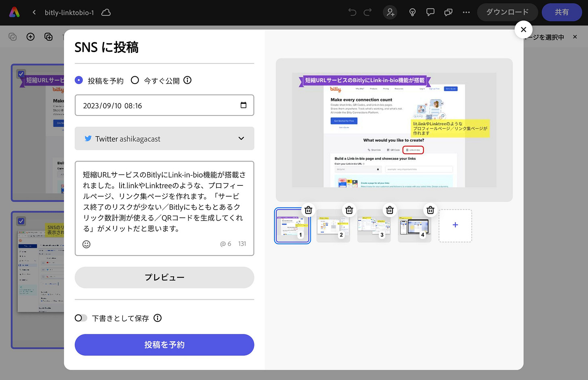Redo the last action
588x380 pixels.
pyautogui.click(x=367, y=13)
